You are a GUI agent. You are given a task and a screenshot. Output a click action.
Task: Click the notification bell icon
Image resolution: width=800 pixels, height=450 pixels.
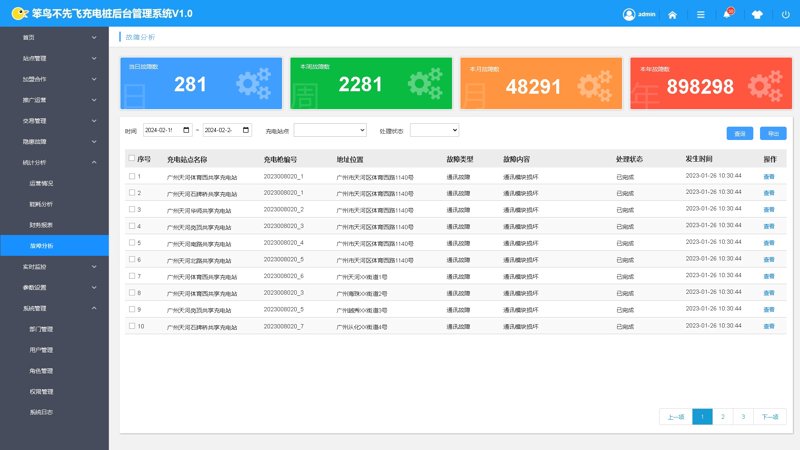click(727, 14)
